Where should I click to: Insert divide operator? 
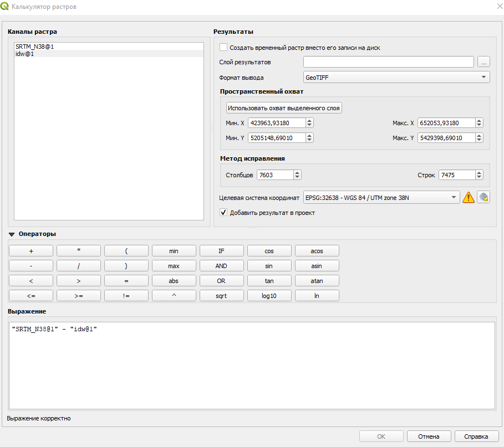(x=79, y=266)
